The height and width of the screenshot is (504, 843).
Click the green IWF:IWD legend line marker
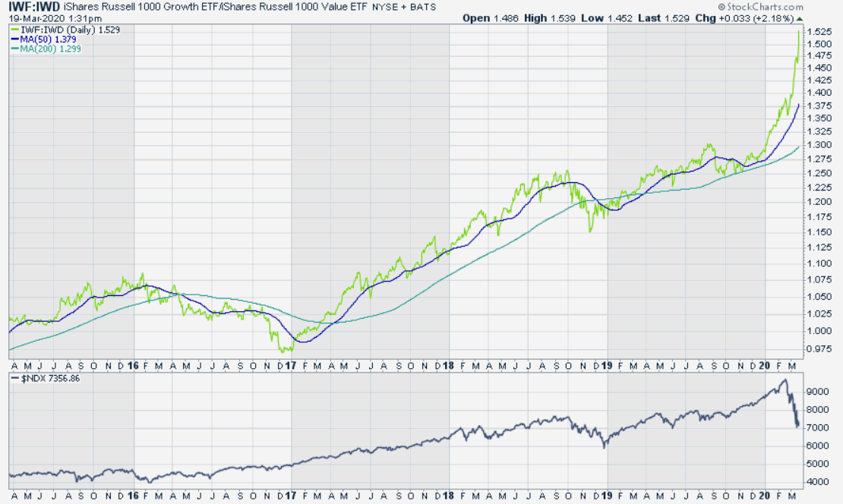14,29
